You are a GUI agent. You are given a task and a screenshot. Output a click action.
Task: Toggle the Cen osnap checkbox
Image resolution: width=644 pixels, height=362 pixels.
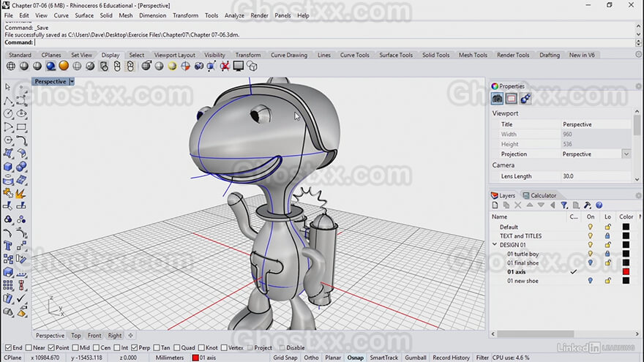tap(96, 347)
